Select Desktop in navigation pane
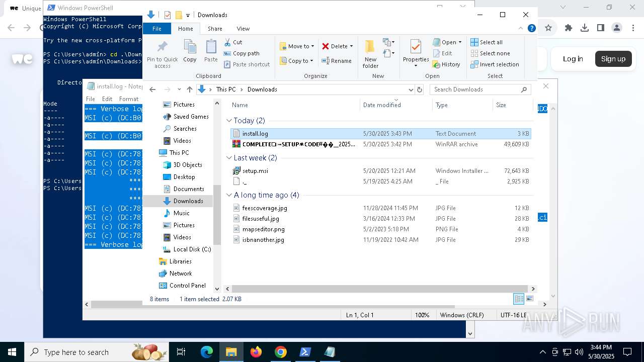 (179, 177)
